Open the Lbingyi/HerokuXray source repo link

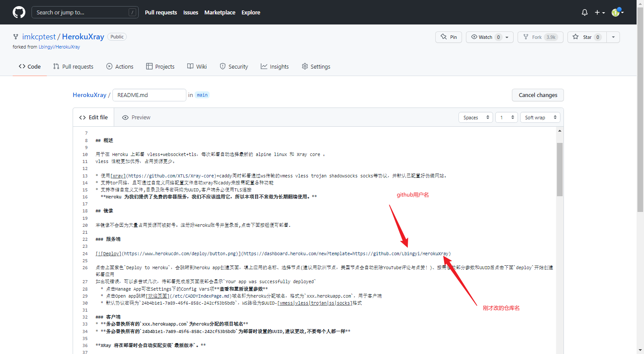coord(59,47)
